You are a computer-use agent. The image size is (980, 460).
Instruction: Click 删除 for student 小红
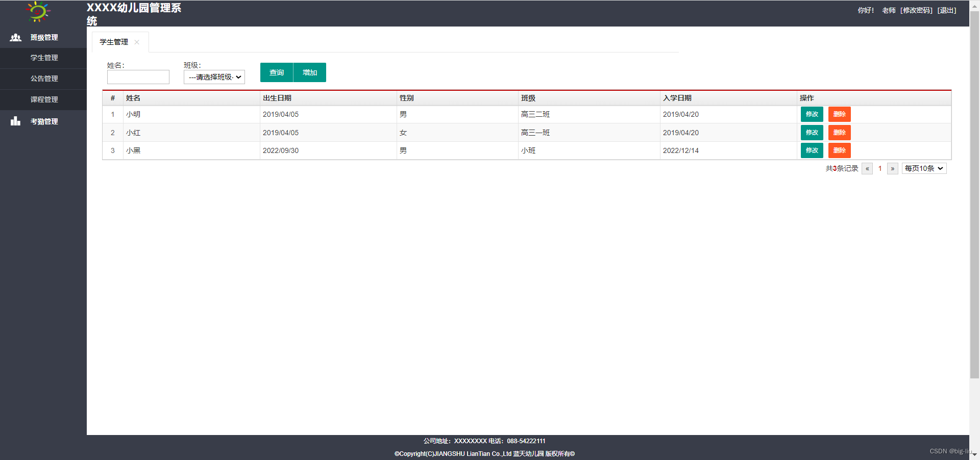tap(840, 133)
